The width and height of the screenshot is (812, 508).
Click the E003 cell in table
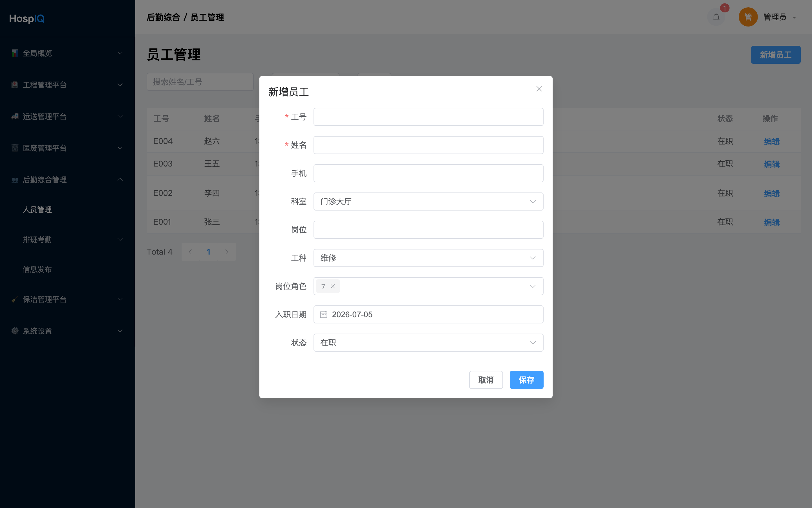163,164
